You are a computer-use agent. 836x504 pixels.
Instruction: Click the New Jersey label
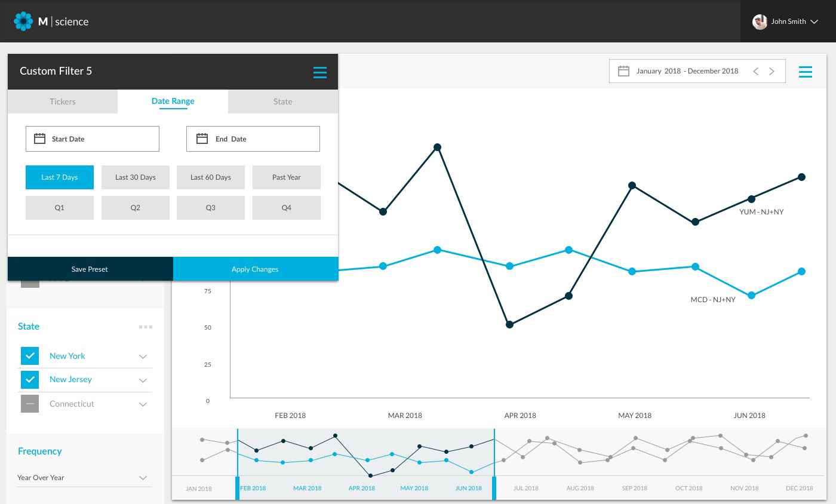coord(70,380)
